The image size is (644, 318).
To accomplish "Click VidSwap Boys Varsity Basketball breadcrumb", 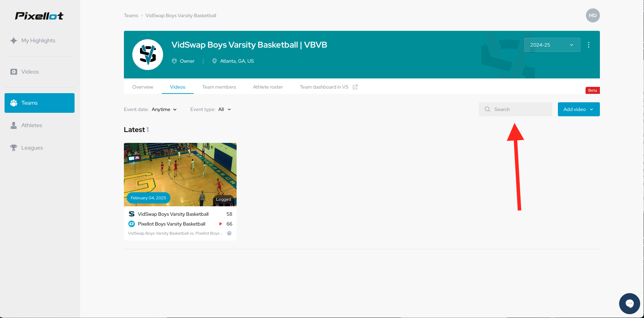I will [181, 16].
